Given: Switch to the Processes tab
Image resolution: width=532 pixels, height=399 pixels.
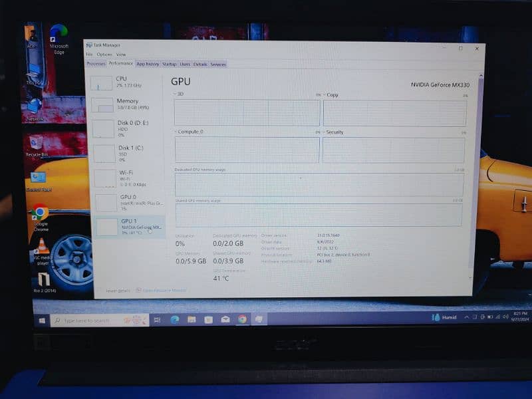Looking at the screenshot, I should tap(96, 65).
